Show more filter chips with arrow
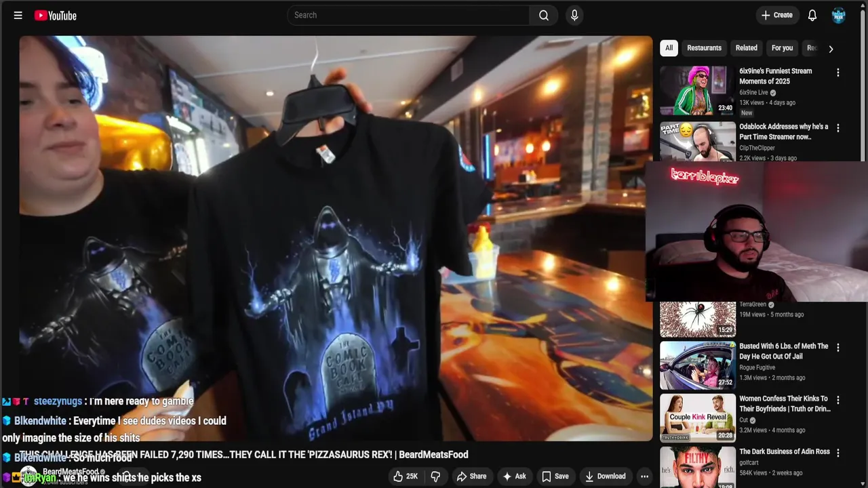 831,48
